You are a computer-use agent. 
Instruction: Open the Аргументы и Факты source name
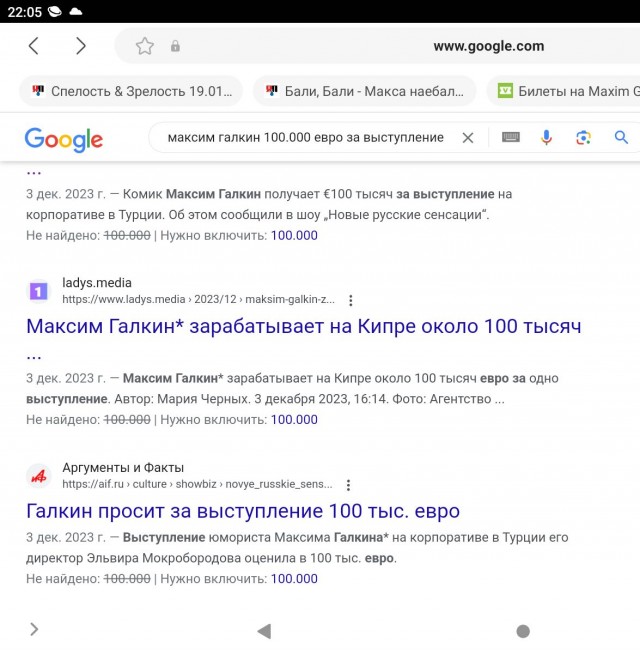123,468
